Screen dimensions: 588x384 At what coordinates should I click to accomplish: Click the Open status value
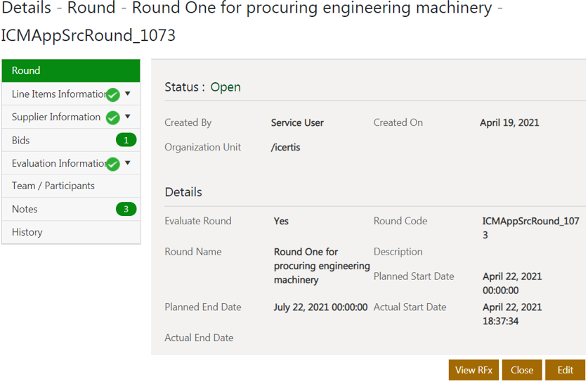(x=226, y=87)
